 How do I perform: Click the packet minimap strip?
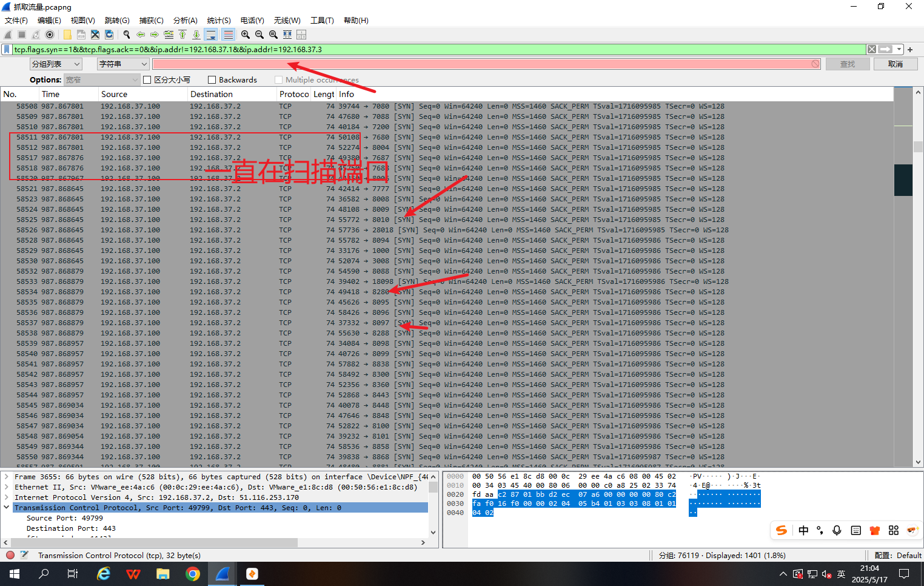click(903, 276)
